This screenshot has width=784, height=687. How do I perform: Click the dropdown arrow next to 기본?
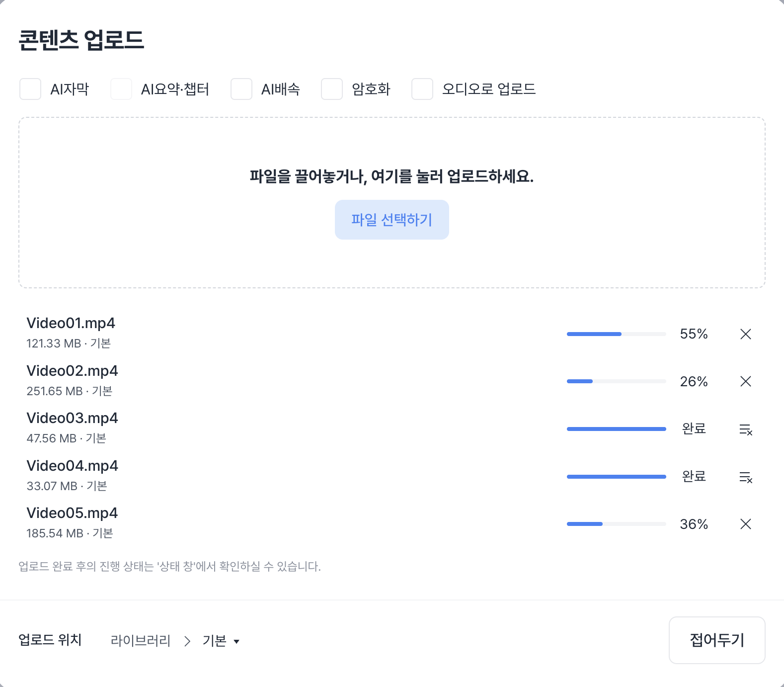[236, 641]
